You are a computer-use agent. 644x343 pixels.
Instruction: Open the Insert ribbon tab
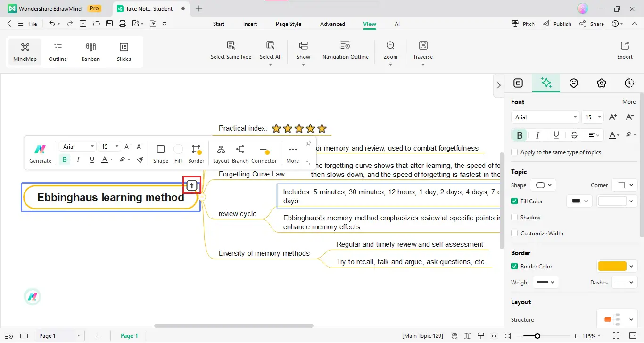tap(250, 24)
